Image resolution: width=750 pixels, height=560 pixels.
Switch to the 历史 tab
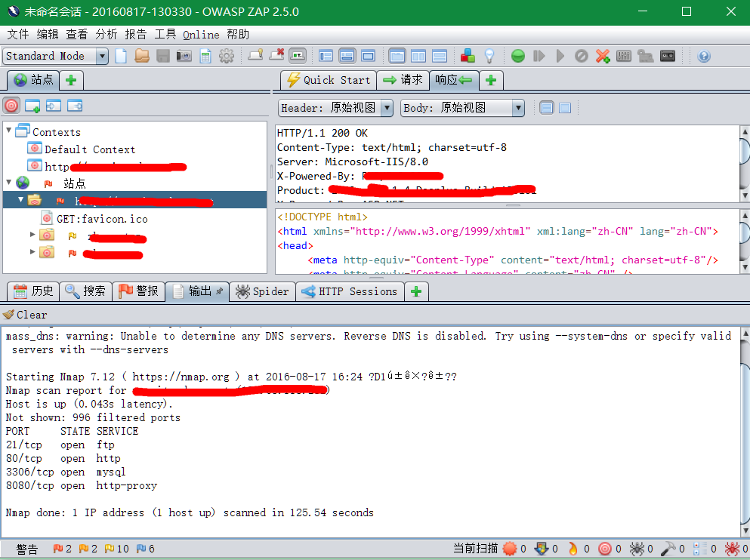coord(33,291)
